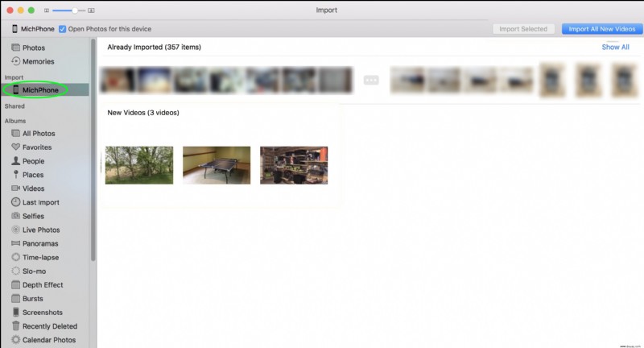Select the Recently Deleted album label

coord(50,326)
